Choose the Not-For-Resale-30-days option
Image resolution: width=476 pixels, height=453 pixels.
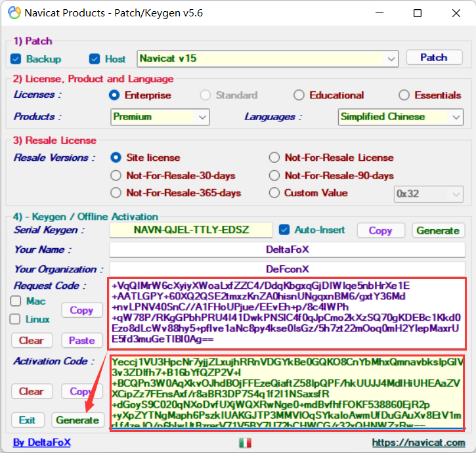116,175
